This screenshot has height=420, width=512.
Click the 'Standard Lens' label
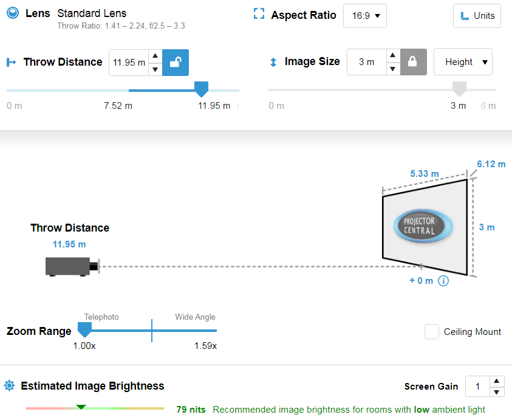(x=92, y=13)
